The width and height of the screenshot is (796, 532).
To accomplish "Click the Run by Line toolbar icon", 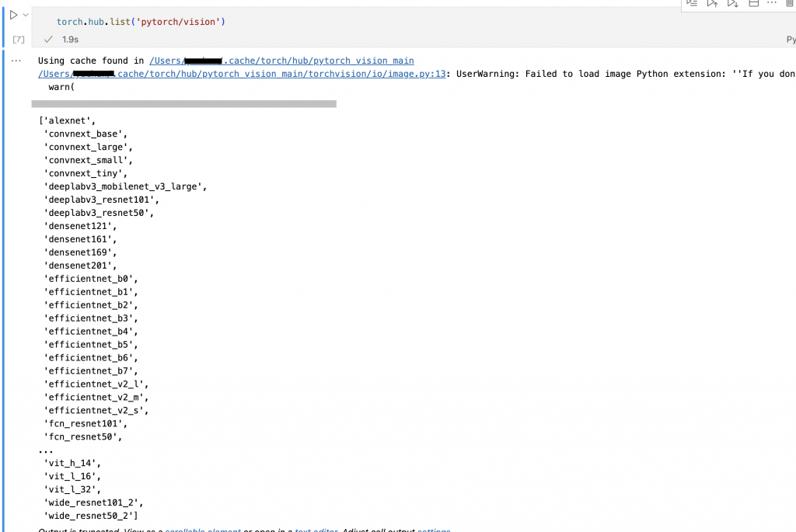I will tap(692, 3).
